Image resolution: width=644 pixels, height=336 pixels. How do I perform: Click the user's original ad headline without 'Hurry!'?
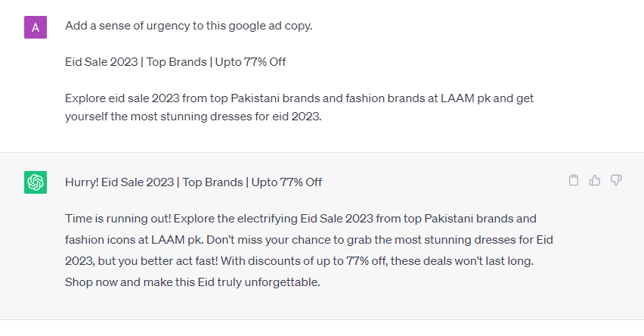pos(175,62)
